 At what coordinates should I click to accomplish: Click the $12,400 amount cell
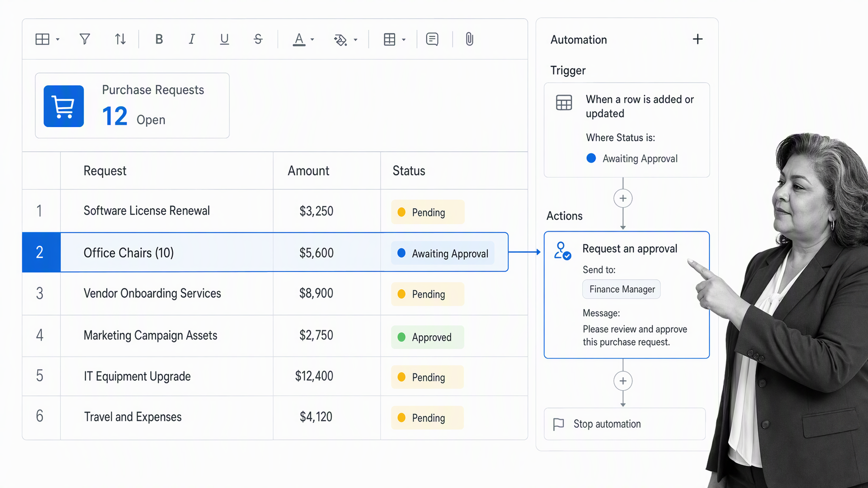[x=327, y=376]
